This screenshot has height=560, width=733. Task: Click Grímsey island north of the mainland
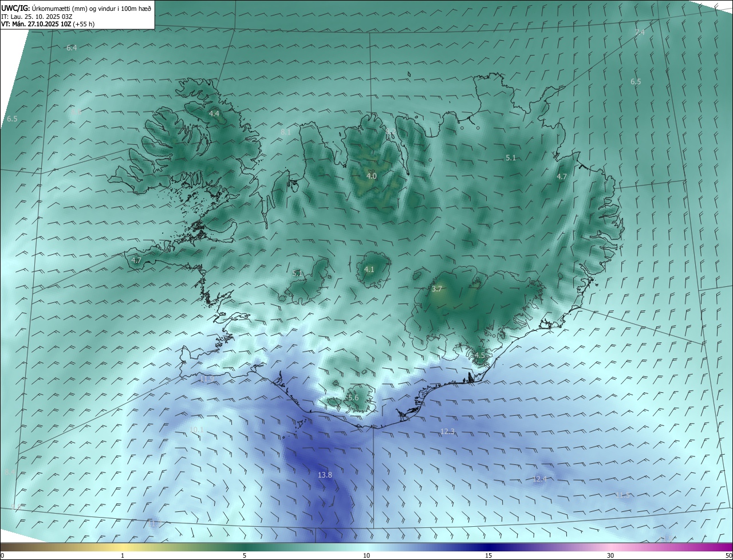point(410,73)
